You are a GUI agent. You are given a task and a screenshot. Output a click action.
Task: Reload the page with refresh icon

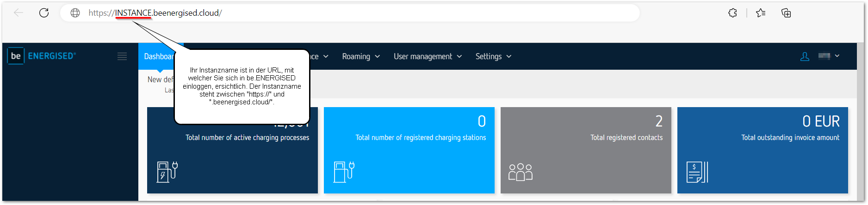[x=44, y=13]
